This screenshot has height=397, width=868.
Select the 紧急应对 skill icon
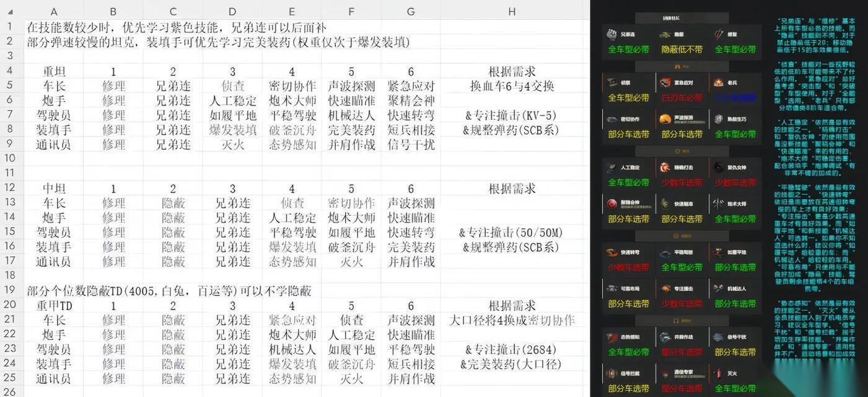pos(665,83)
